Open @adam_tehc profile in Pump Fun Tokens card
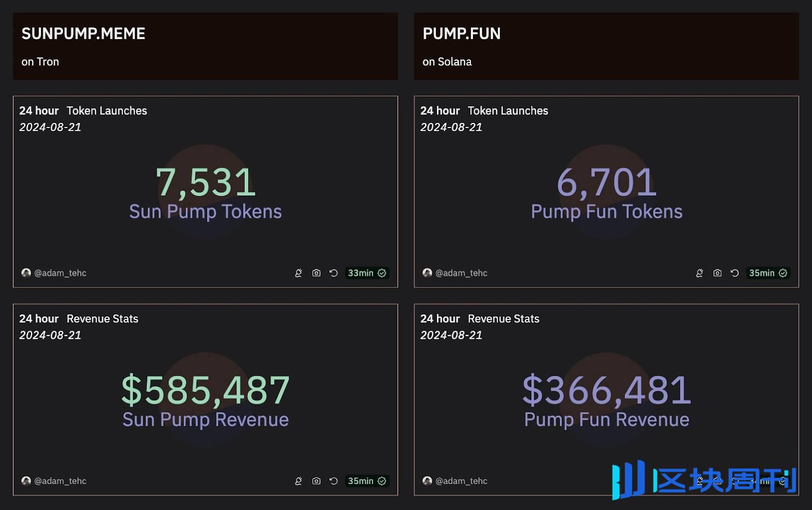 click(461, 273)
